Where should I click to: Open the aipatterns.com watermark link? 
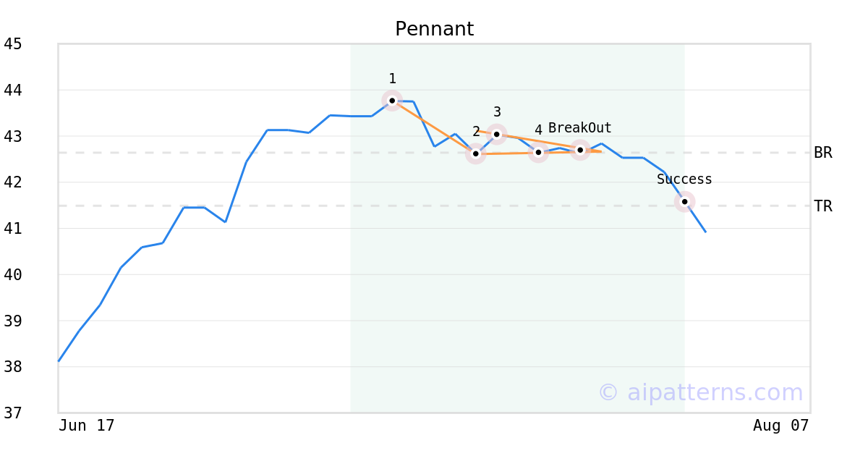click(x=700, y=392)
